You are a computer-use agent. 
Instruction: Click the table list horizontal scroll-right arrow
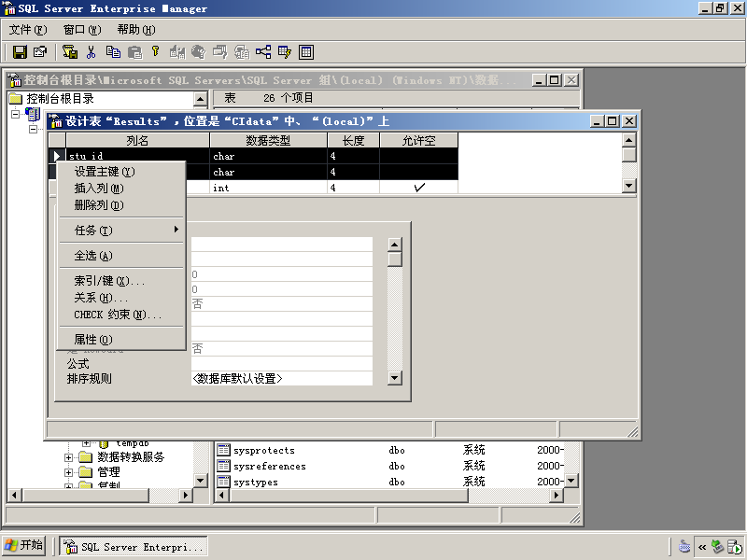[556, 496]
